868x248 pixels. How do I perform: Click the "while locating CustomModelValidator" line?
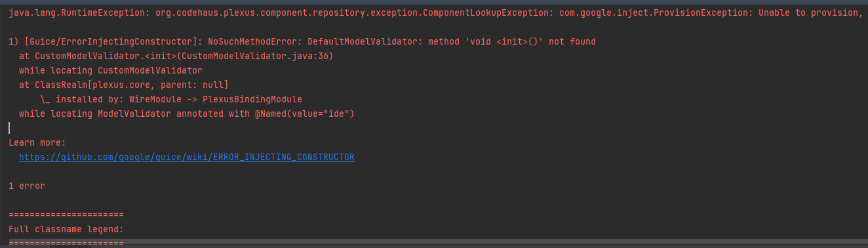point(111,71)
